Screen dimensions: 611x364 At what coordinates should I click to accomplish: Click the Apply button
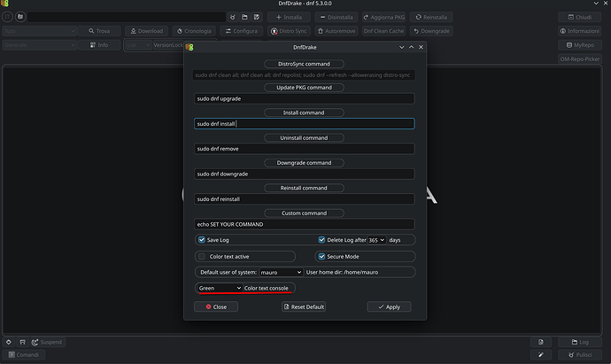[389, 306]
